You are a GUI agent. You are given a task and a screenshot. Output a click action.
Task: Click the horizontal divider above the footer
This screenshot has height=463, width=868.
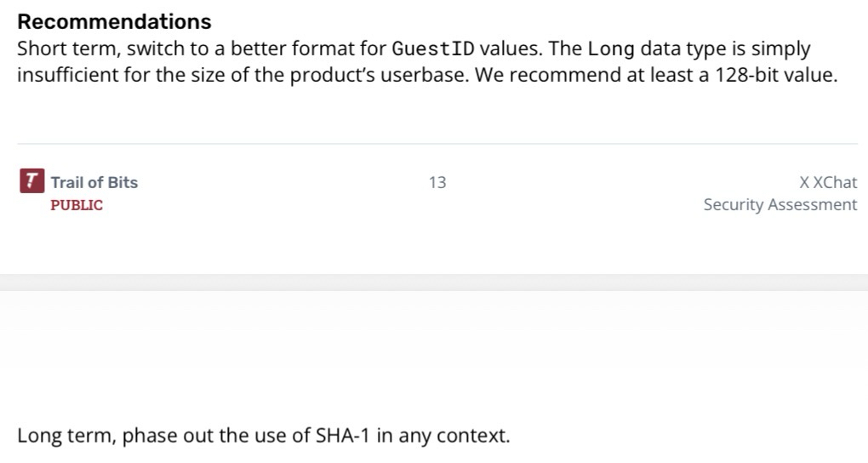(437, 144)
